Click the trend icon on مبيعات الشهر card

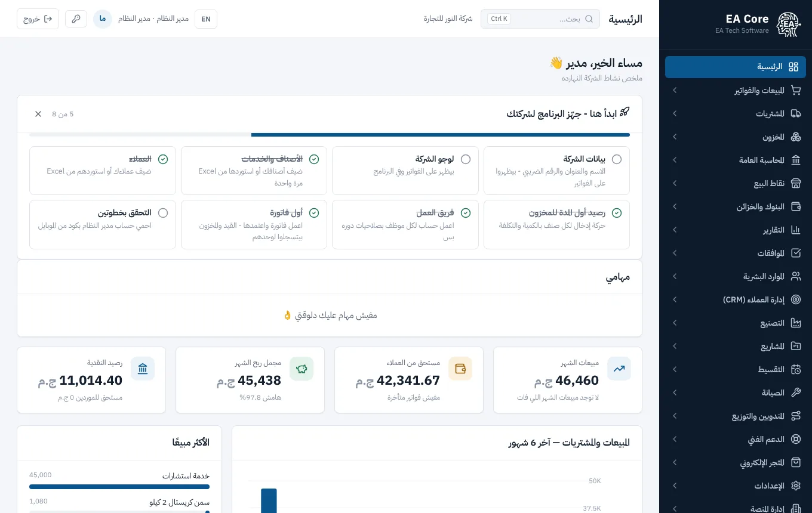[x=619, y=369]
